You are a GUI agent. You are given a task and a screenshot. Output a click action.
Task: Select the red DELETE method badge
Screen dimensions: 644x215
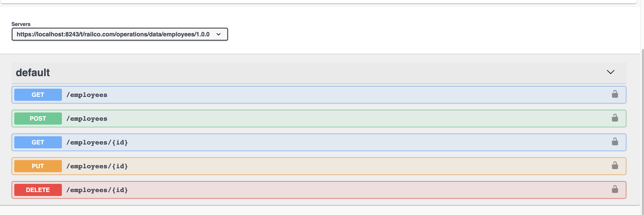pyautogui.click(x=38, y=190)
